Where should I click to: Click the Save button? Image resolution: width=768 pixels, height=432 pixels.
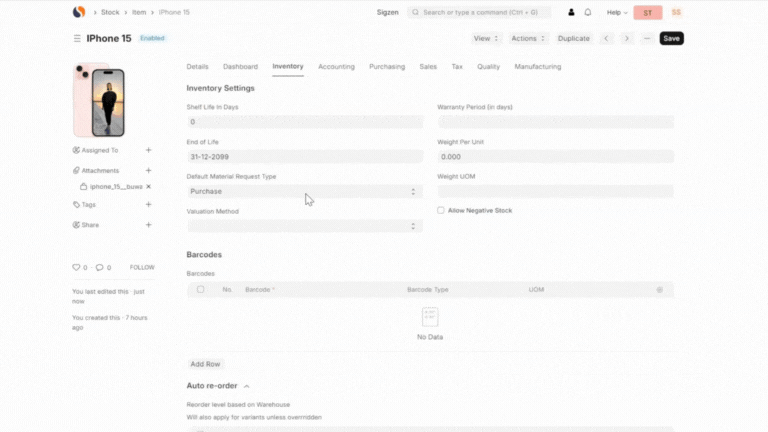pyautogui.click(x=671, y=38)
